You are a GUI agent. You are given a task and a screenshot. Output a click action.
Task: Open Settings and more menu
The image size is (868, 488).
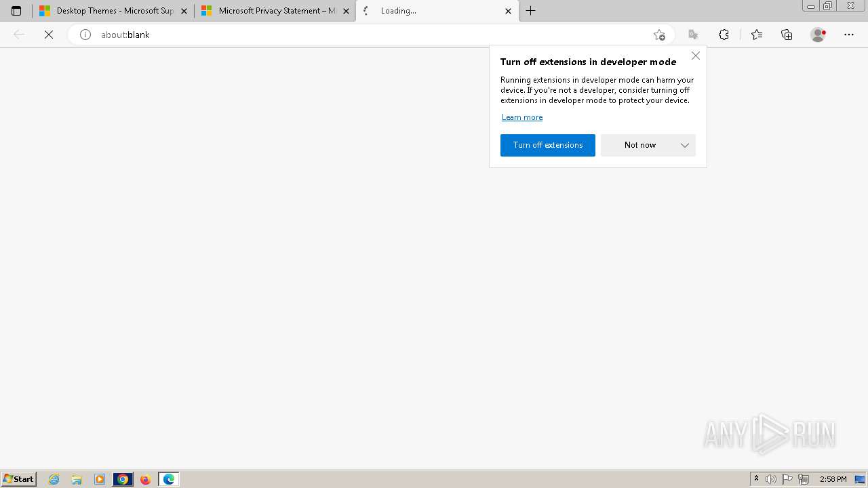click(849, 35)
